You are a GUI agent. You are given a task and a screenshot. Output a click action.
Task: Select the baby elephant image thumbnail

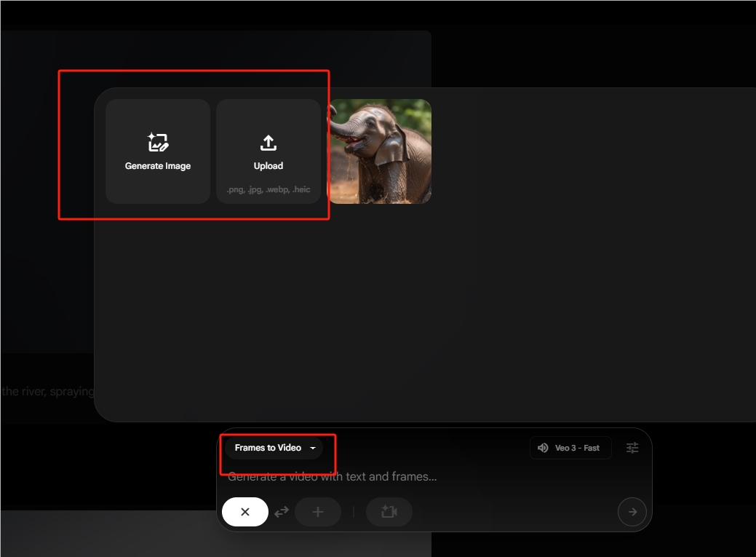pos(380,151)
